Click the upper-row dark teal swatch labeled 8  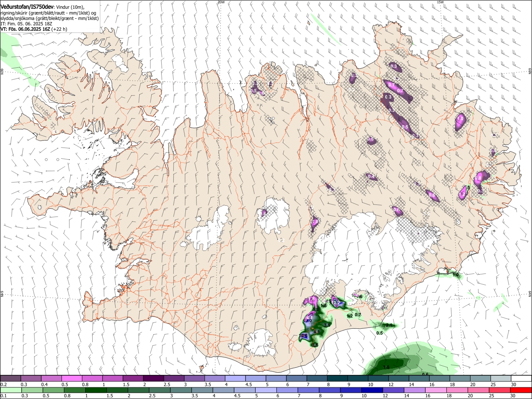(337, 379)
